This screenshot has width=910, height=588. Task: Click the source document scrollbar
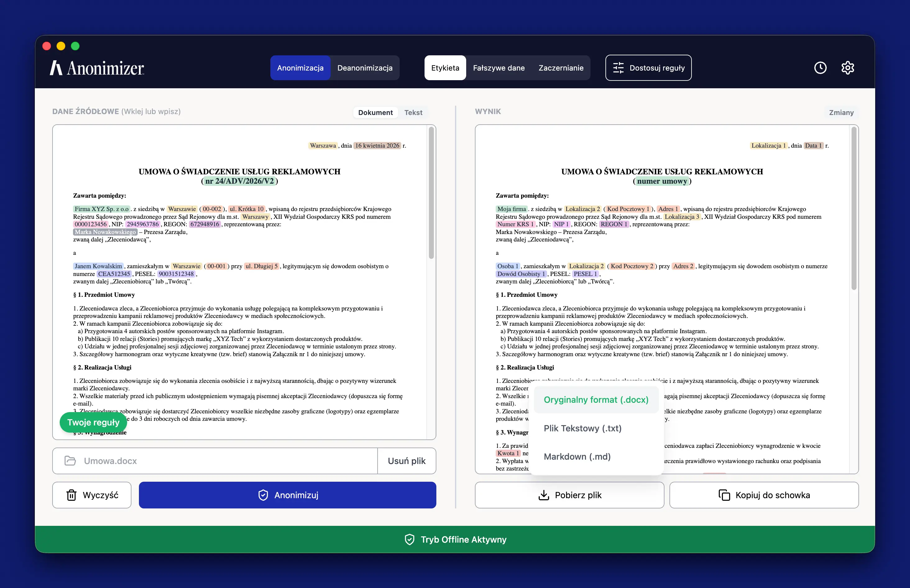coord(431,193)
